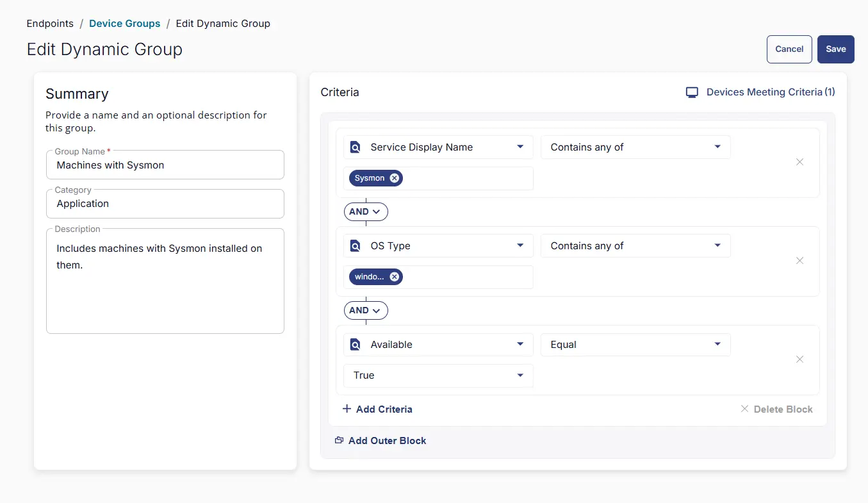Click the Save button
This screenshot has width=868, height=503.
(835, 49)
